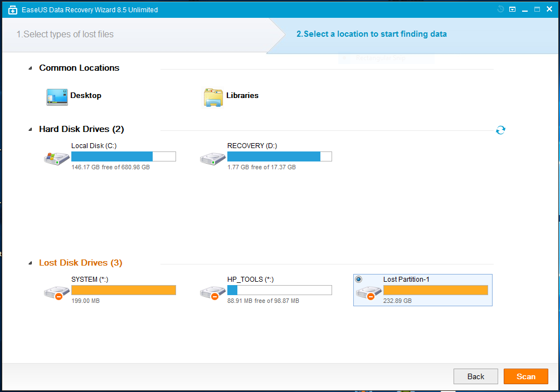Image resolution: width=560 pixels, height=392 pixels.
Task: Click the 'Lost Partition-1' label
Action: [x=406, y=279]
